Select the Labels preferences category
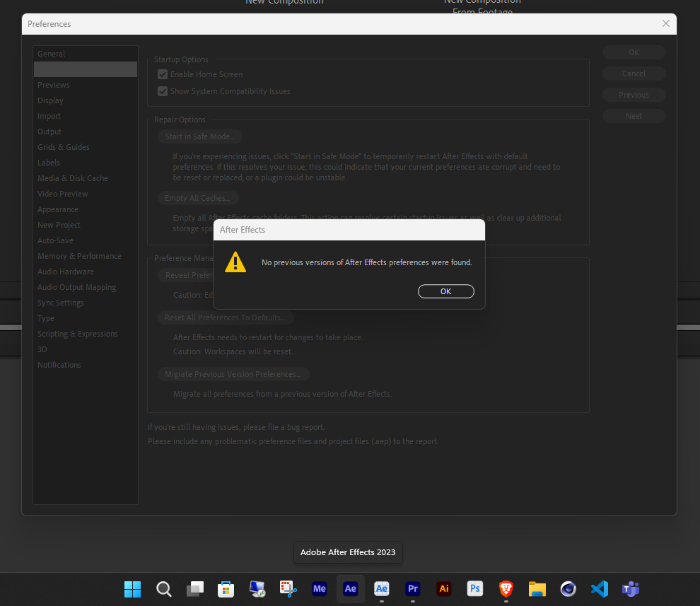Image resolution: width=700 pixels, height=606 pixels. (x=48, y=163)
